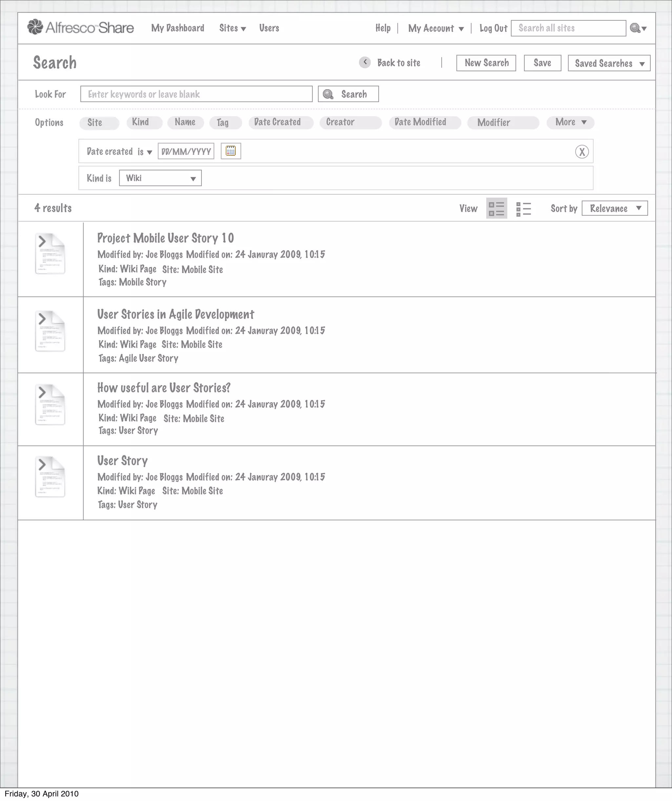Open the Project Mobile User Story document icon

click(50, 254)
